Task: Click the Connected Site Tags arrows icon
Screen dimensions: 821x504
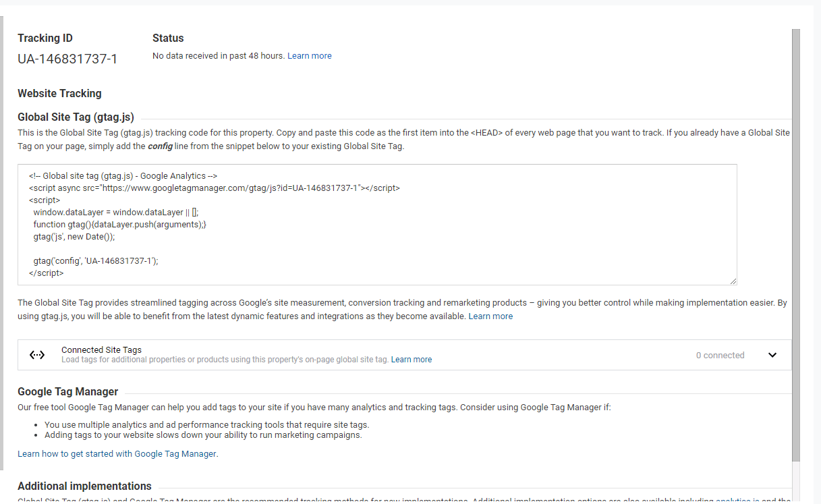Action: tap(37, 355)
